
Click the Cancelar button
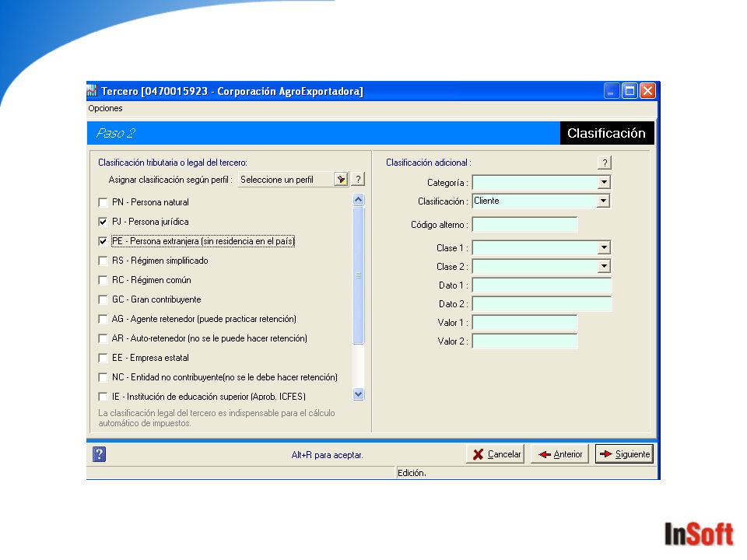[496, 454]
